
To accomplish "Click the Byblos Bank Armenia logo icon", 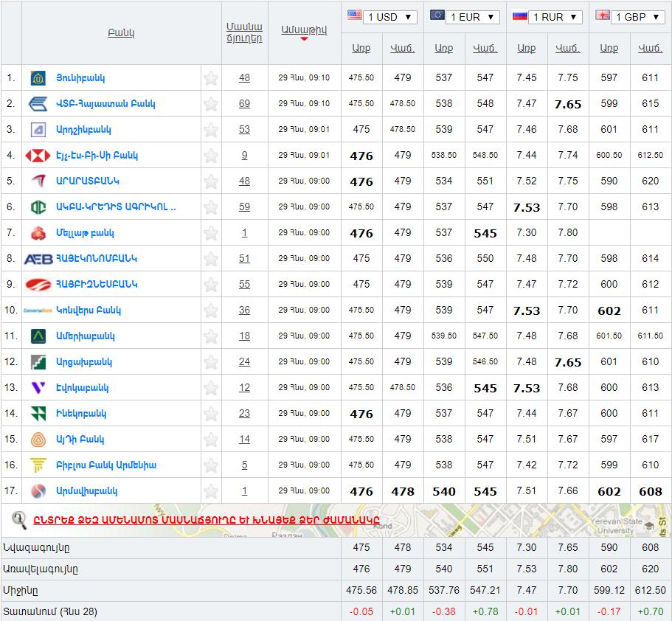I will click(38, 465).
